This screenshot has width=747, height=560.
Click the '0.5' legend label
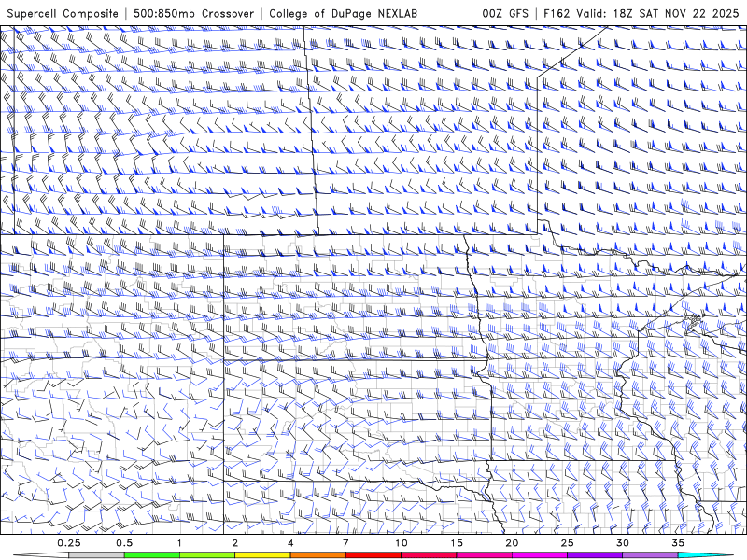pyautogui.click(x=124, y=543)
